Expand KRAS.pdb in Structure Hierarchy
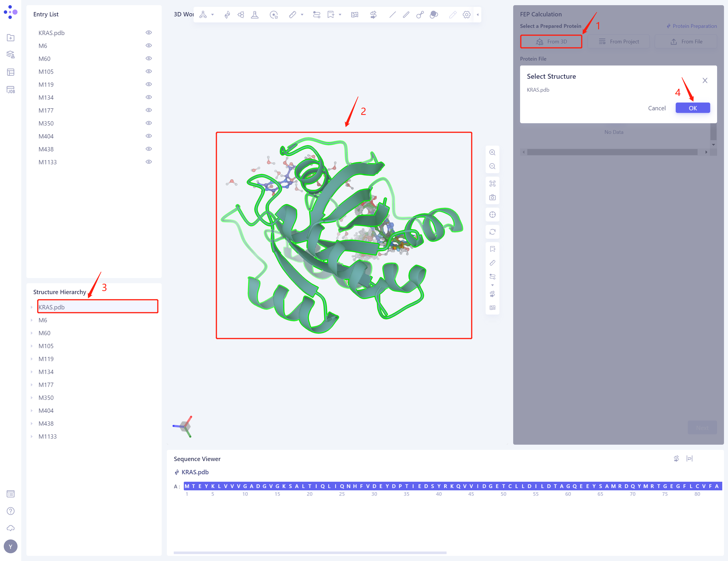 (32, 307)
